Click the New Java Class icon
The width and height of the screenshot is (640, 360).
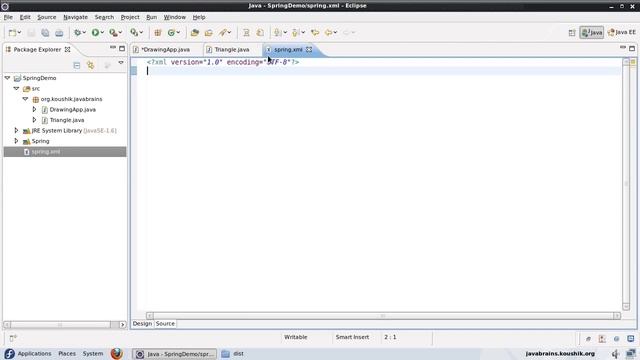click(x=171, y=33)
